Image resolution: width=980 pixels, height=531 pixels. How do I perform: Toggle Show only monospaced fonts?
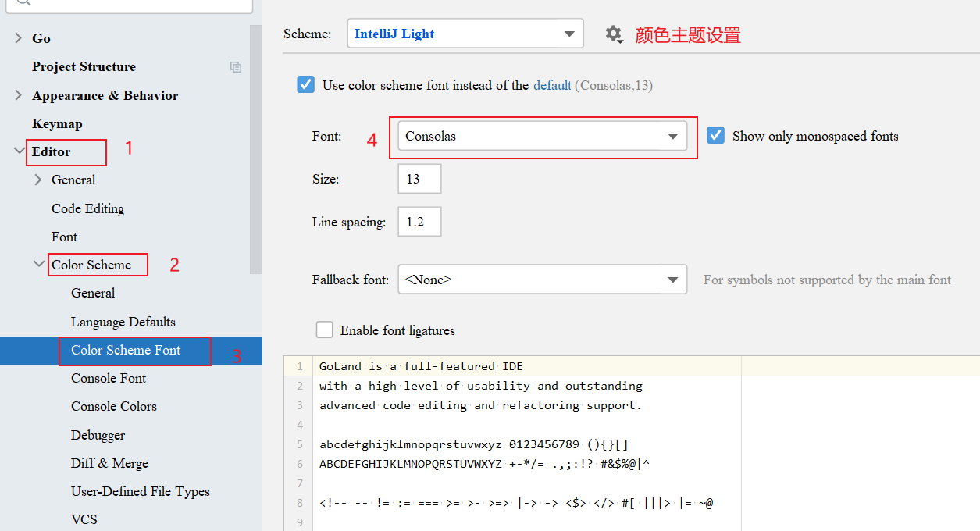tap(715, 136)
